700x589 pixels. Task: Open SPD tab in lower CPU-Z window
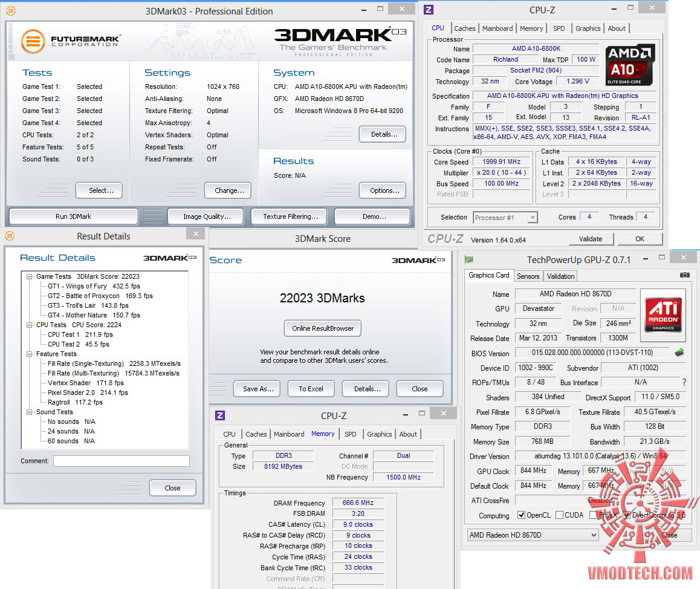point(351,434)
